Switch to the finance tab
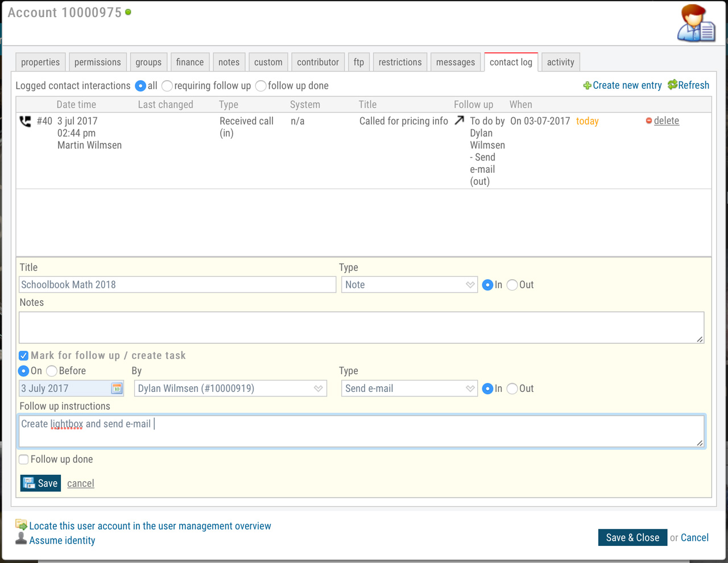Image resolution: width=728 pixels, height=563 pixels. coord(190,62)
